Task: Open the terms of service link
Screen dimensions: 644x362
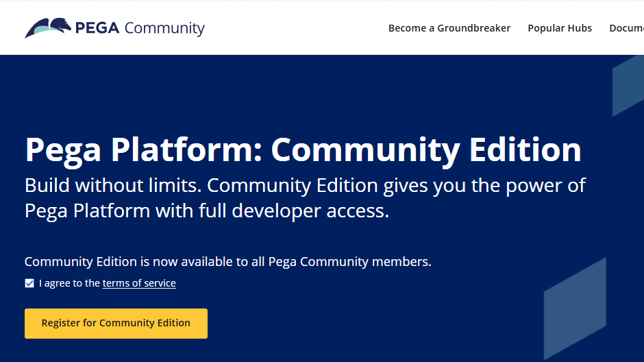Action: (139, 283)
